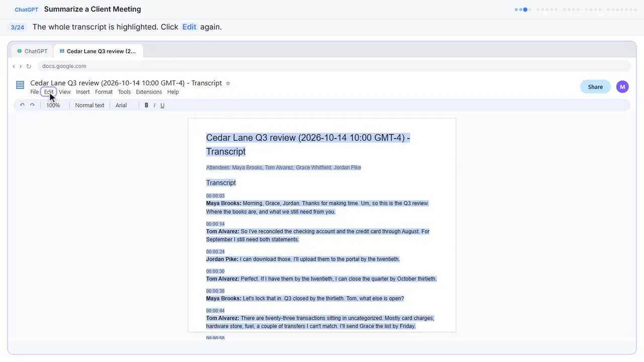Image resolution: width=644 pixels, height=362 pixels.
Task: Click the document title in the header
Action: tap(126, 83)
